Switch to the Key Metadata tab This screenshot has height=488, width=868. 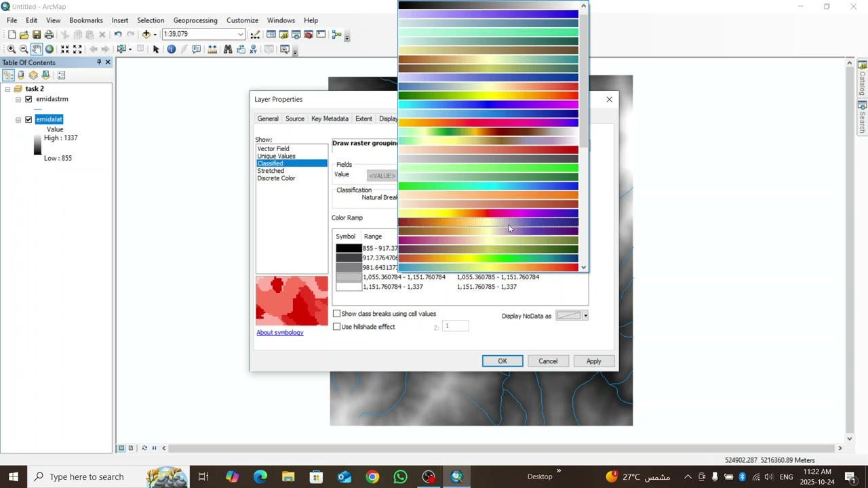pos(330,119)
